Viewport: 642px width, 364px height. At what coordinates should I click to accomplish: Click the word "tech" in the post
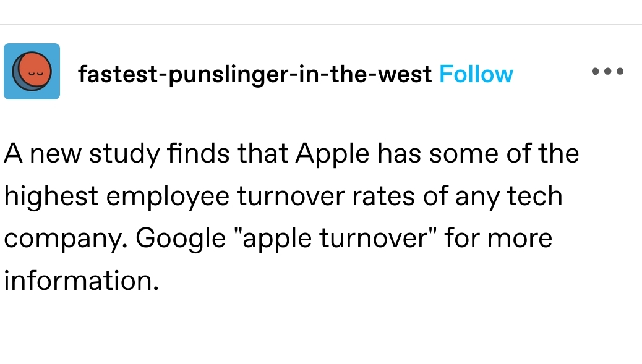click(534, 197)
